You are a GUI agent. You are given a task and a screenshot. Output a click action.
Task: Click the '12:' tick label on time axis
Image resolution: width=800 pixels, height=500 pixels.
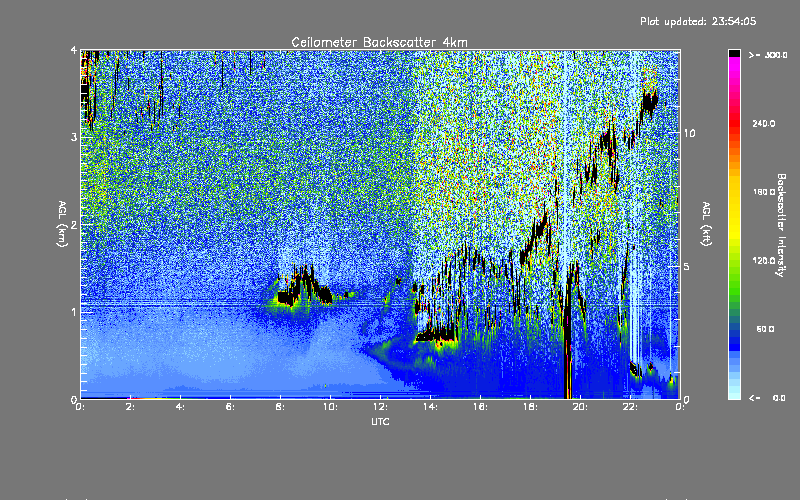click(380, 407)
